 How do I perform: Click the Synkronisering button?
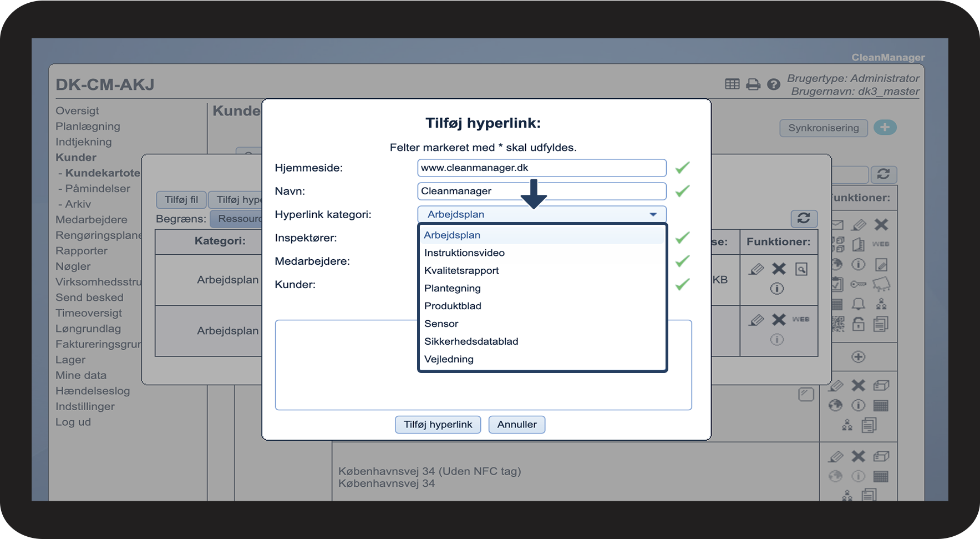point(824,128)
